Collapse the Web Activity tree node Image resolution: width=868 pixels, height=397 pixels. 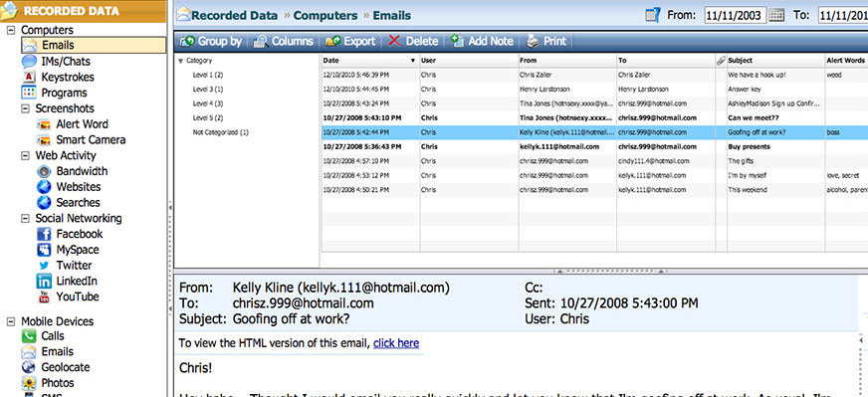click(25, 155)
